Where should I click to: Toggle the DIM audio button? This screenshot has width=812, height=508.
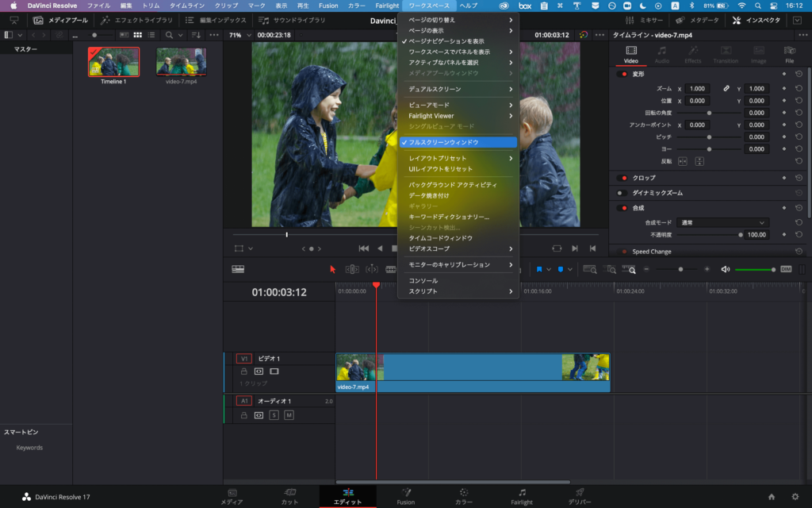tap(786, 269)
